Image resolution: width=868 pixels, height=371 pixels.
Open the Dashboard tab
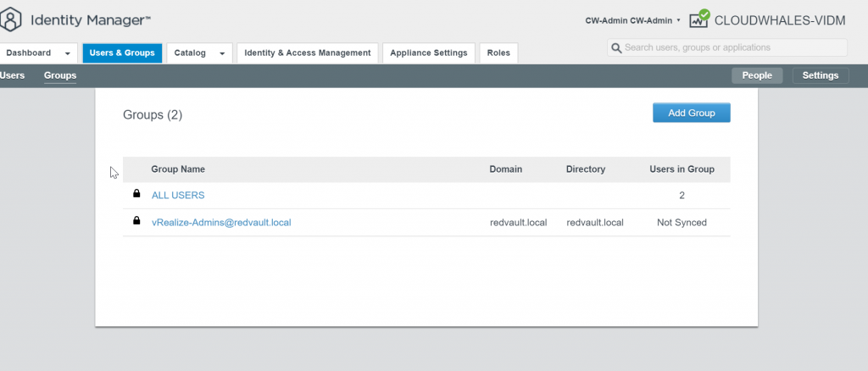pyautogui.click(x=28, y=53)
